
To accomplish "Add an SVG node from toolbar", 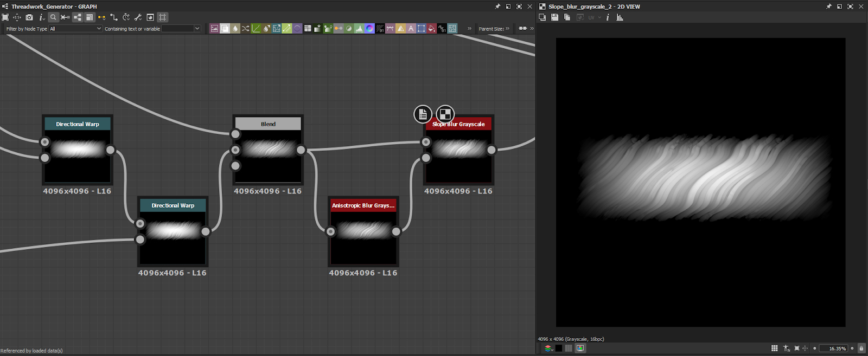I will pos(390,28).
